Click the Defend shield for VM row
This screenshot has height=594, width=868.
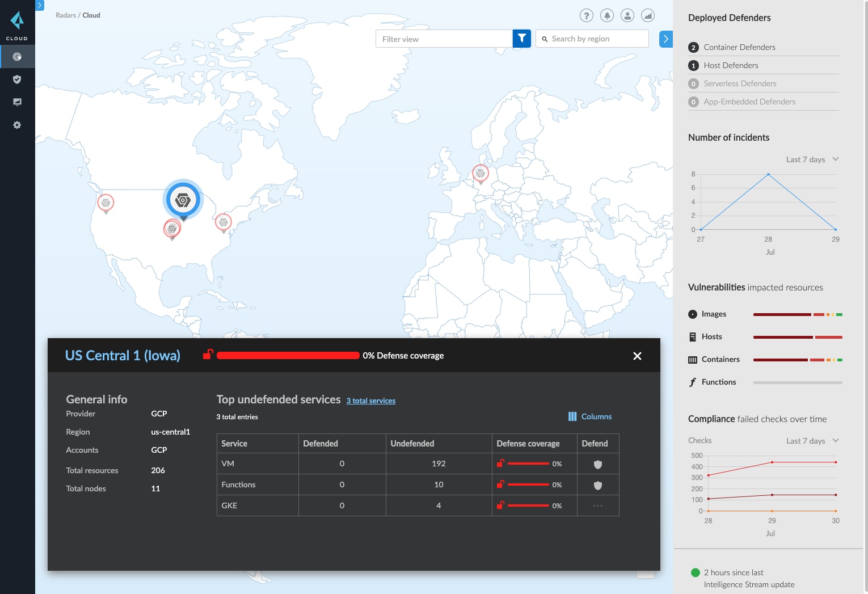(x=597, y=464)
